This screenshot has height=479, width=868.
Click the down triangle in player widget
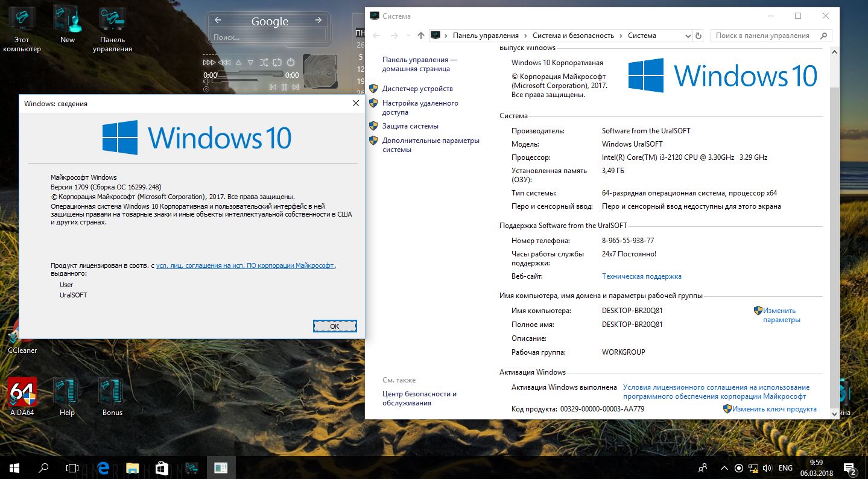pos(251,62)
